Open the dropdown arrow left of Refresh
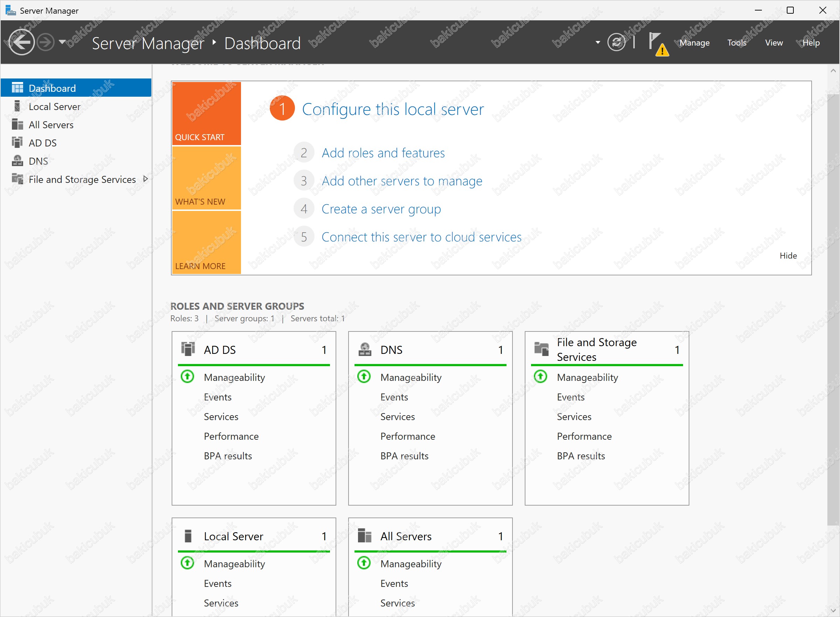The width and height of the screenshot is (840, 617). coord(598,42)
